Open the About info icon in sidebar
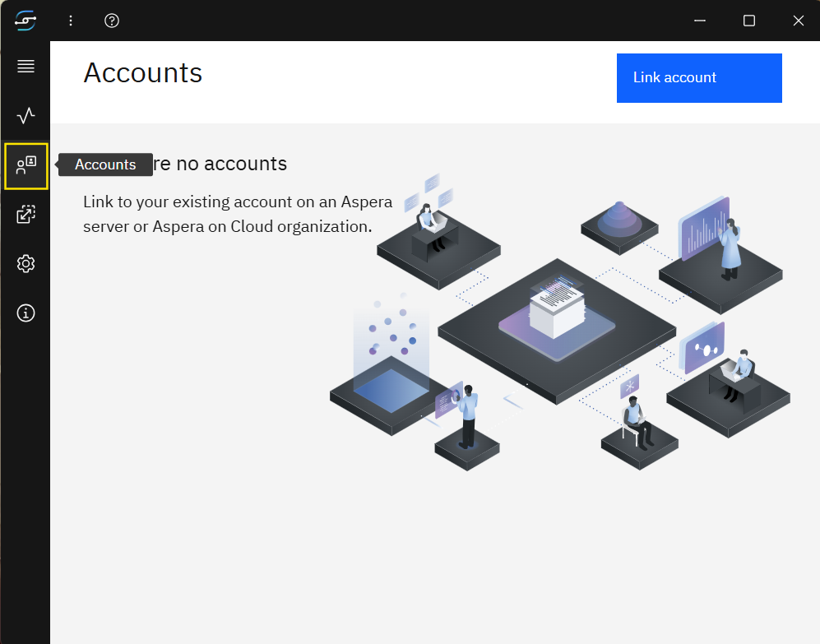 25,313
